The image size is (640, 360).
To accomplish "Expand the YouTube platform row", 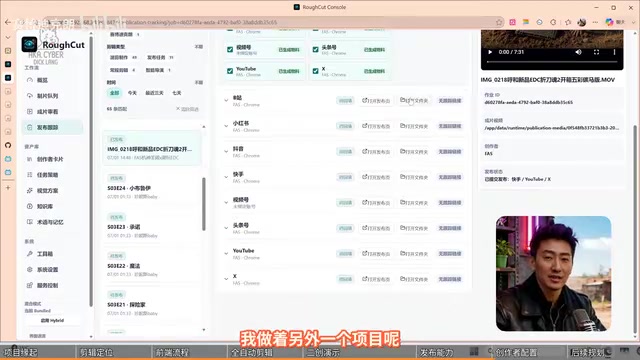I will pyautogui.click(x=226, y=253).
